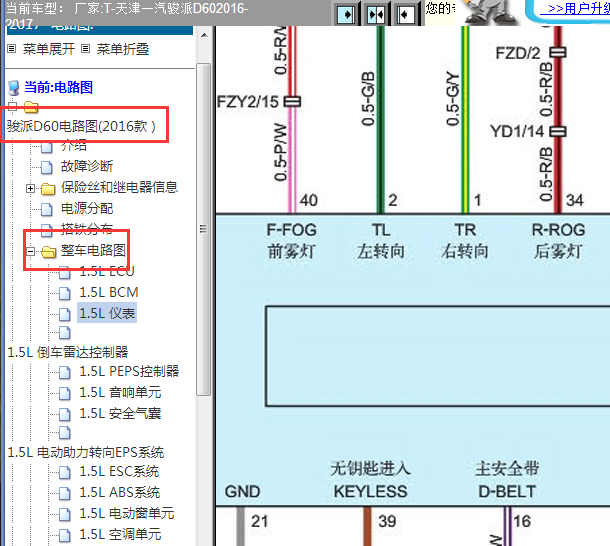This screenshot has height=546, width=610.
Task: Collapse the root folder tree node
Action: 12,106
